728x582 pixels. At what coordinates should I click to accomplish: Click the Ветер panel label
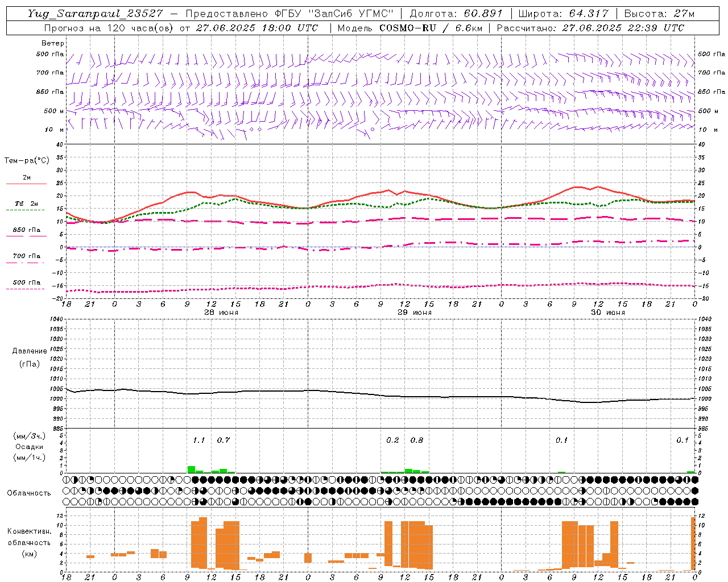[52, 43]
